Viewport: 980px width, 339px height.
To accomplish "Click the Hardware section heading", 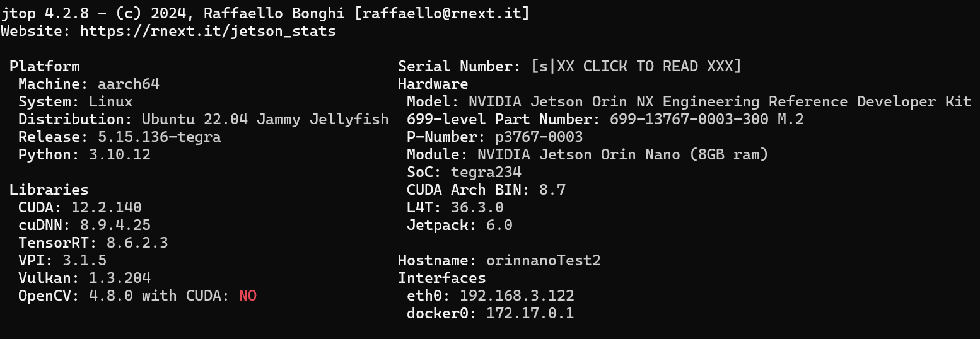I will pyautogui.click(x=433, y=84).
